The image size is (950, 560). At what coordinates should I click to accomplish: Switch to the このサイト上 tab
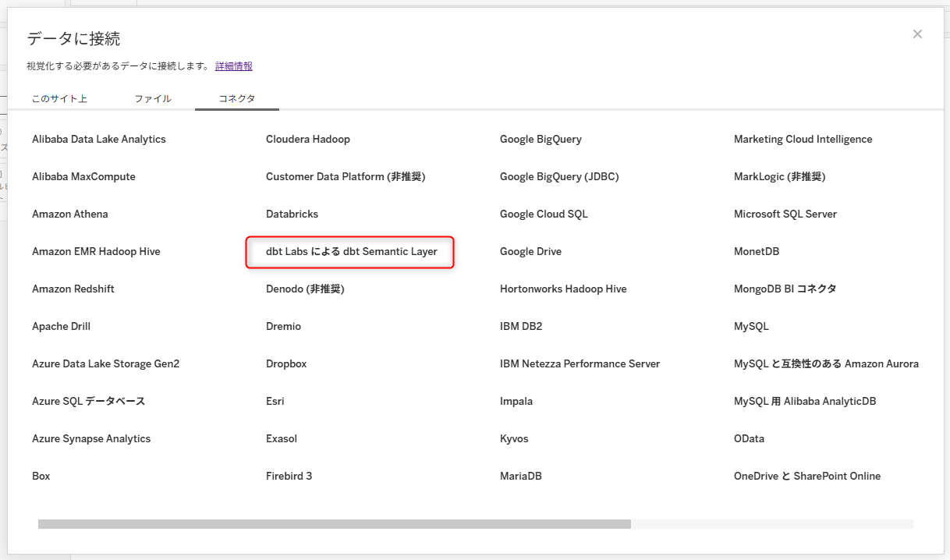59,99
